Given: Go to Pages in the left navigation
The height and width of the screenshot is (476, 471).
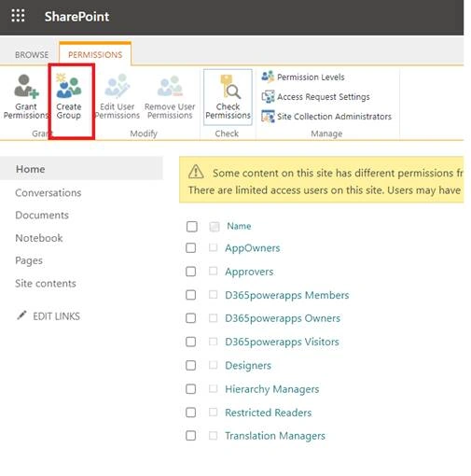Looking at the screenshot, I should [x=29, y=260].
